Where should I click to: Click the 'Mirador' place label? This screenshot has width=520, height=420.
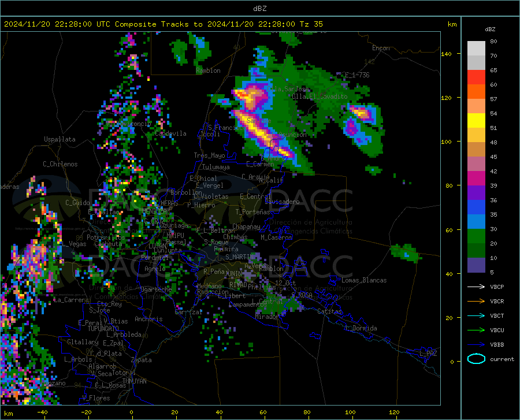click(x=266, y=317)
